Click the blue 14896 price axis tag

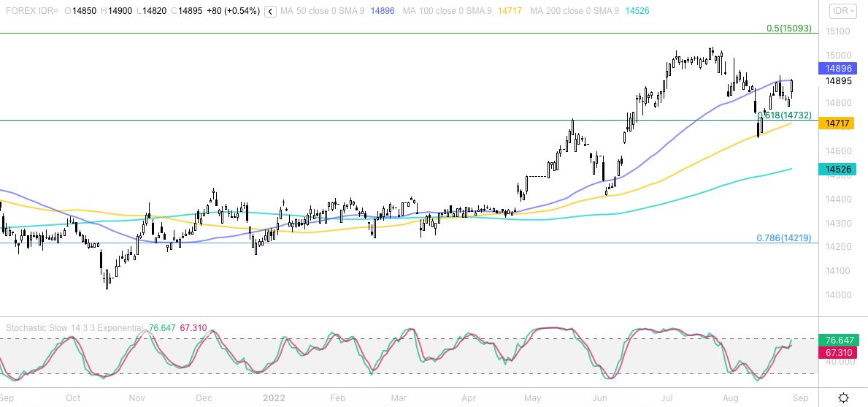837,69
